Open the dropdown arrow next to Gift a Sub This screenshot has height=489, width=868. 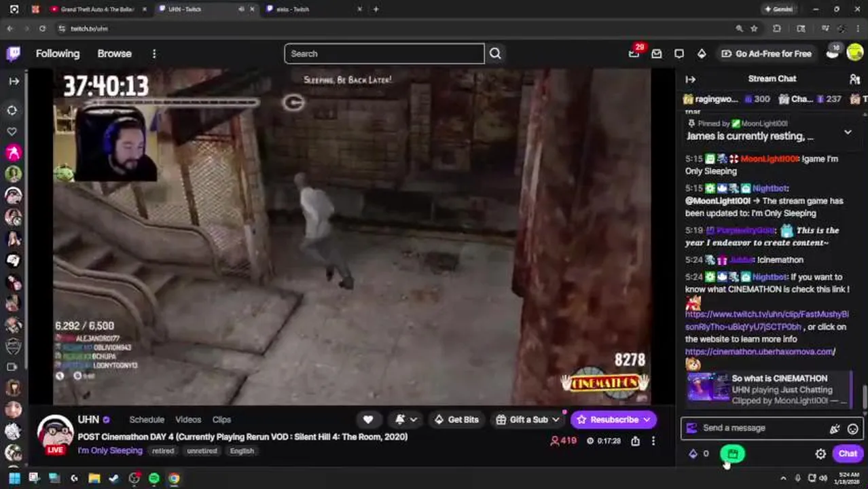point(556,420)
